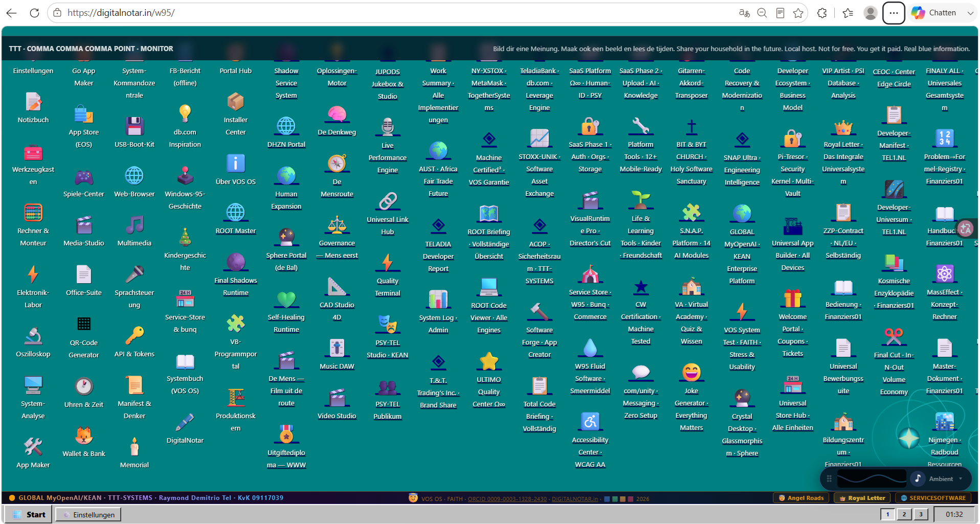Launch the CAD Studio 4D icon

[337, 287]
